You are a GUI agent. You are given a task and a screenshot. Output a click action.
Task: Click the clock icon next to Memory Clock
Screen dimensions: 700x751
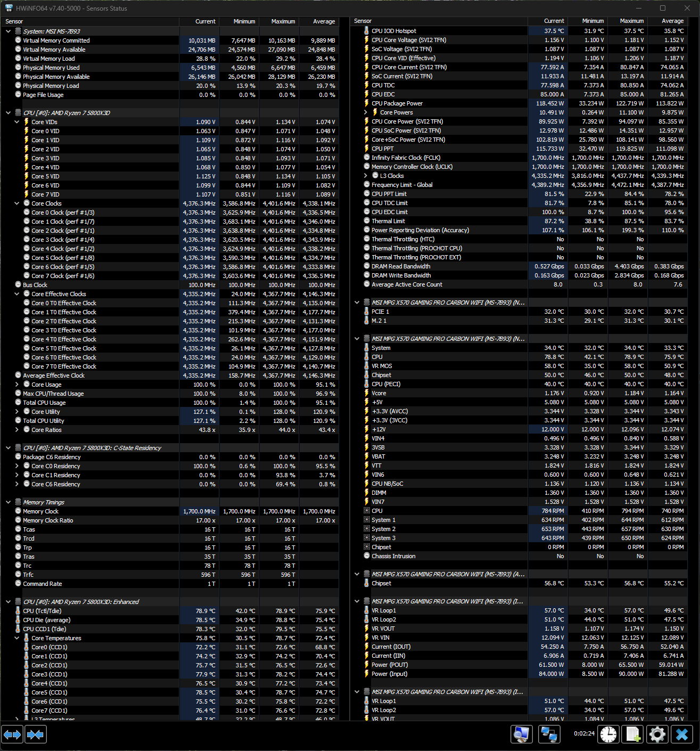(x=18, y=511)
